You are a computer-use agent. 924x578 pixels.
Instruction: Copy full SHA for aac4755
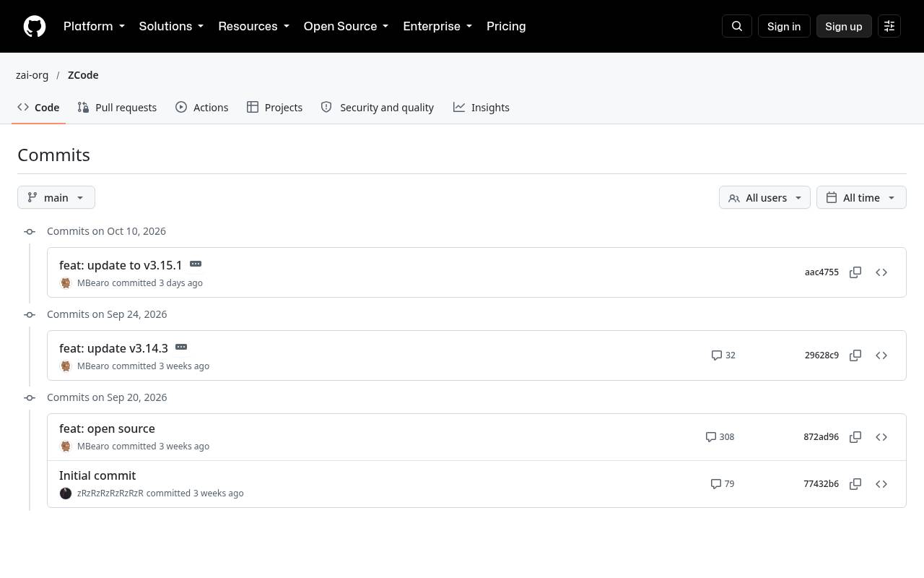tap(855, 272)
